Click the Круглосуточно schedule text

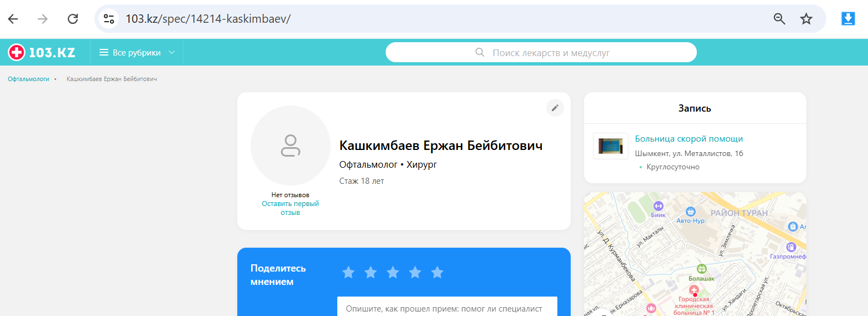pos(673,167)
